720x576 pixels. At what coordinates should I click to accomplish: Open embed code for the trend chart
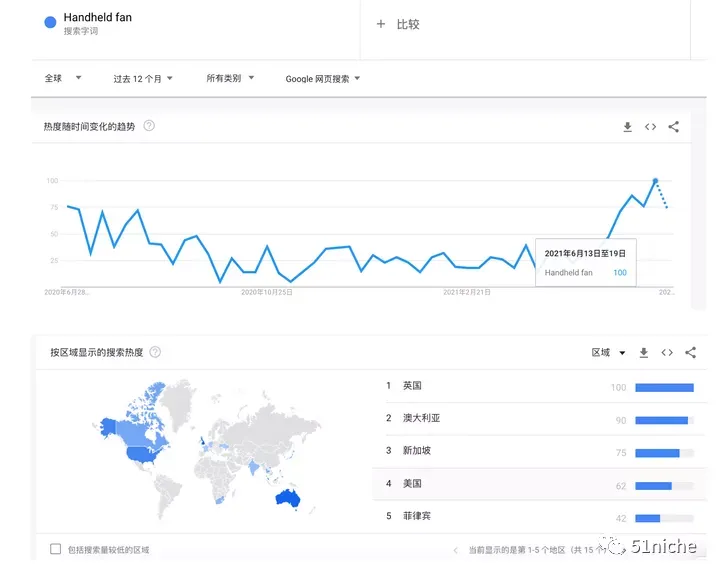[650, 127]
